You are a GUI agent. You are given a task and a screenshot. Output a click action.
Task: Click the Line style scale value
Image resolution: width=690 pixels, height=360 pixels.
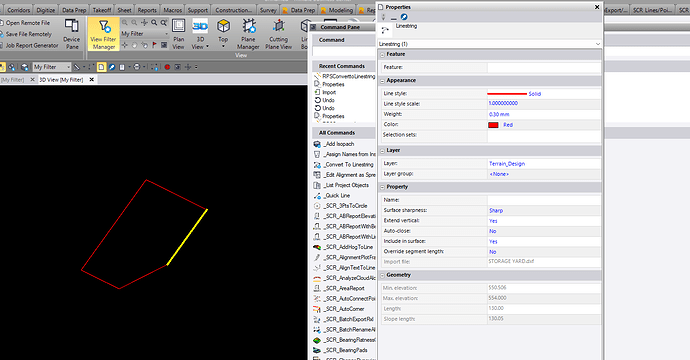503,103
